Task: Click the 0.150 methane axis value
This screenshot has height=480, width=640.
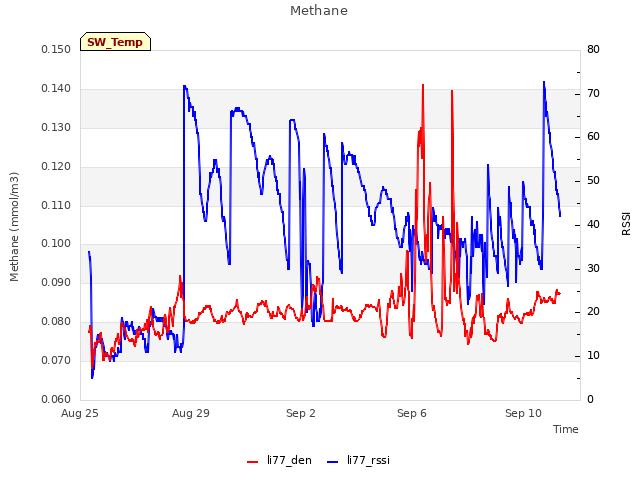Action: click(x=56, y=50)
